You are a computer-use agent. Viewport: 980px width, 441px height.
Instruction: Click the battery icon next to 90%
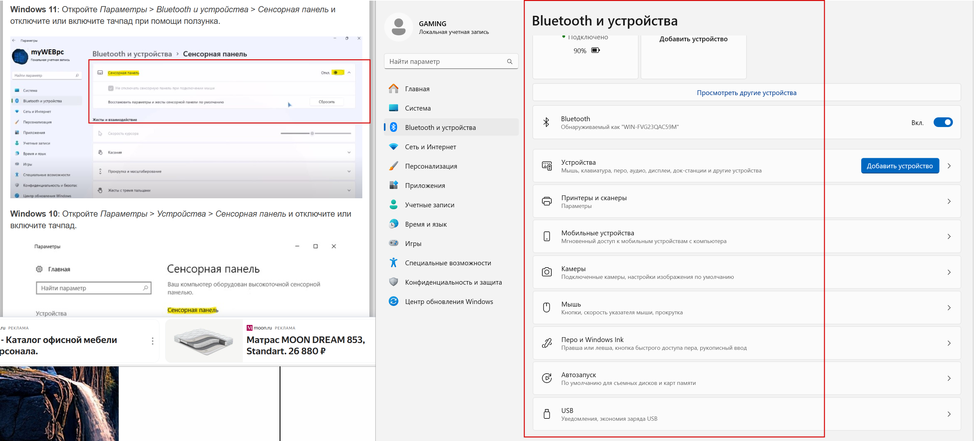click(x=595, y=50)
